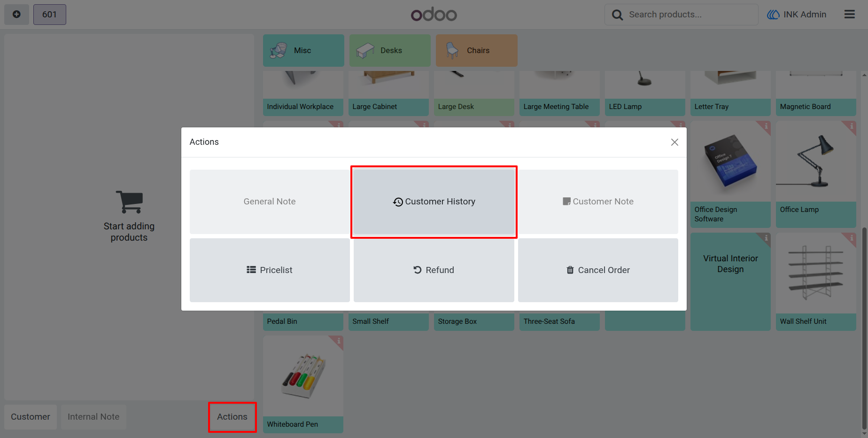Add Office Lamp product
Image resolution: width=868 pixels, height=438 pixels.
(x=816, y=174)
